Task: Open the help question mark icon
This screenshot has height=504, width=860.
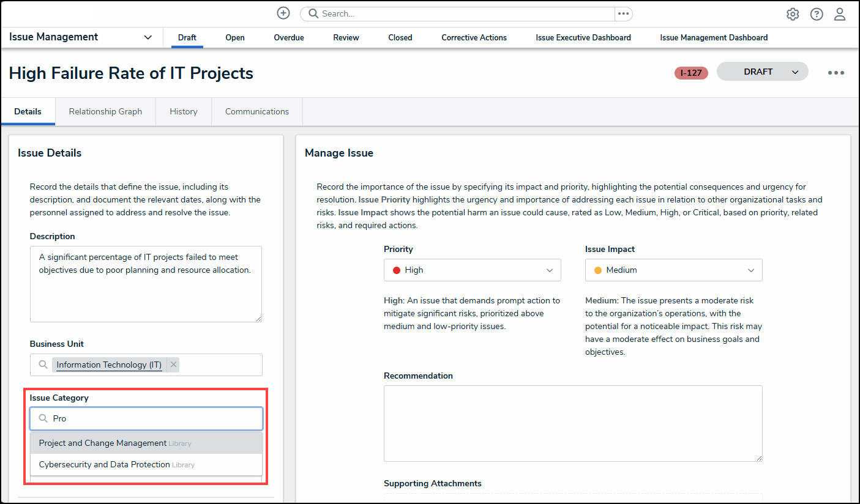Action: click(817, 14)
